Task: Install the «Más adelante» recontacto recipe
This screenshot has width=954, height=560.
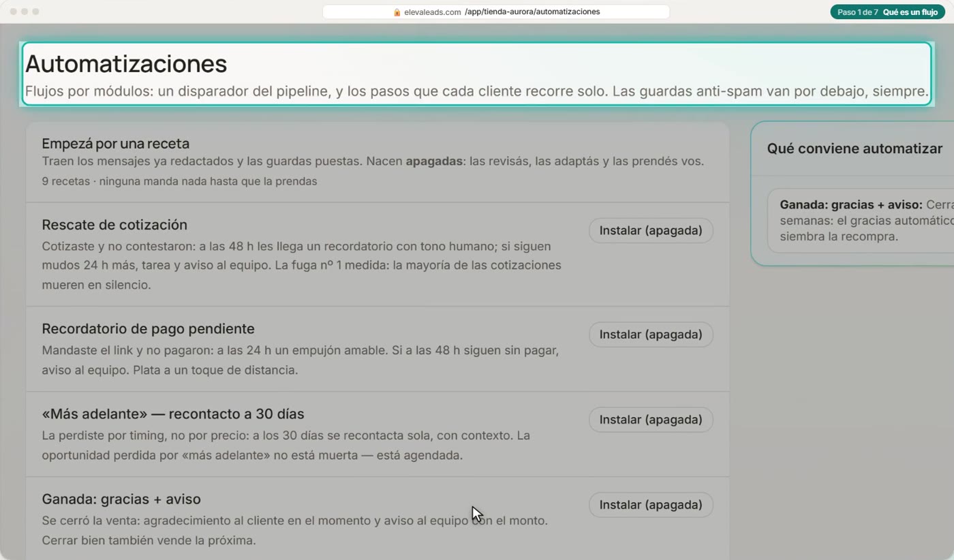Action: point(651,420)
